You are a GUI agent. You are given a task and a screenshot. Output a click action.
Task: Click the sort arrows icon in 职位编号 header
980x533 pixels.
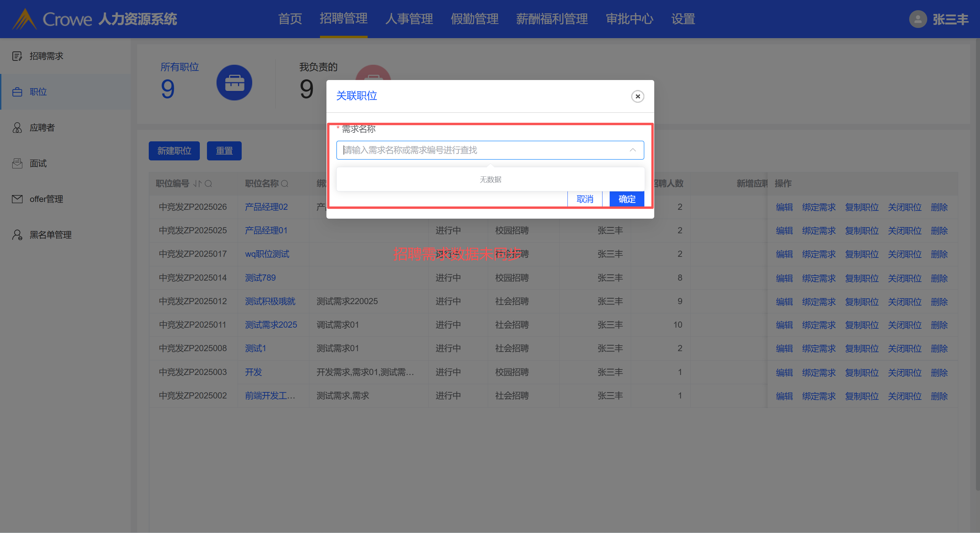197,184
